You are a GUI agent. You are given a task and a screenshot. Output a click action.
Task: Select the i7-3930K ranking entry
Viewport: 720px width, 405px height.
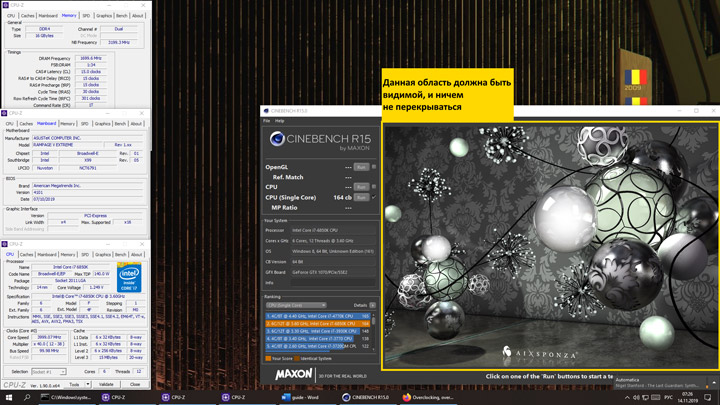click(318, 331)
